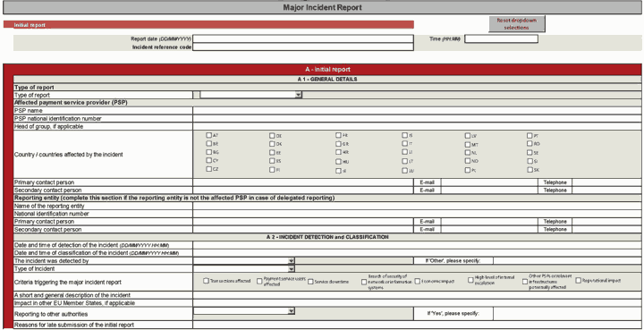Focus the Head of group field
This screenshot has width=644, height=330.
click(417, 126)
